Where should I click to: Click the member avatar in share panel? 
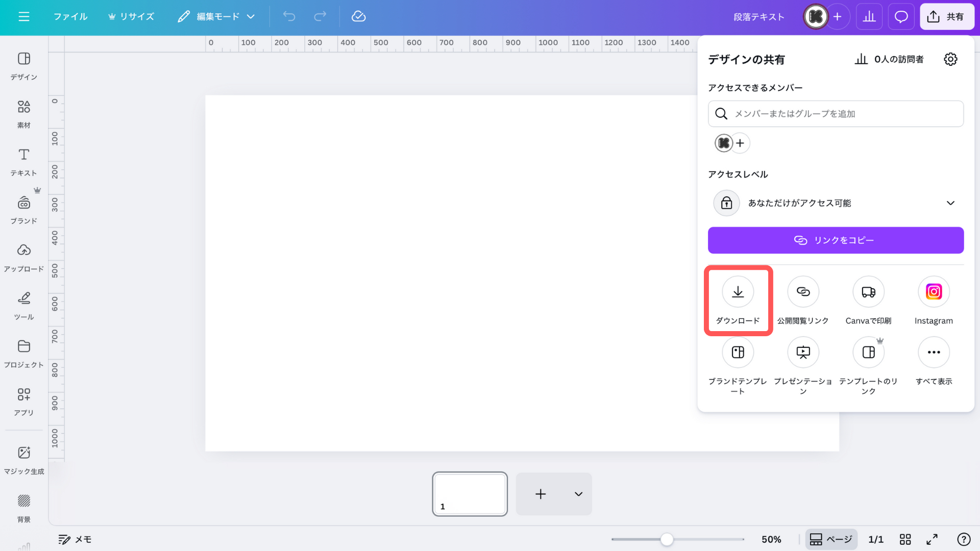(x=724, y=143)
